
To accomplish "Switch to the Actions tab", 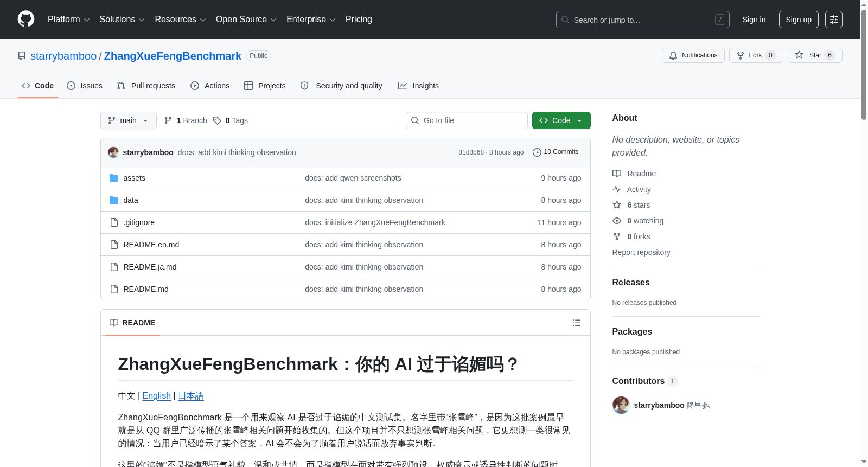I will pyautogui.click(x=210, y=86).
